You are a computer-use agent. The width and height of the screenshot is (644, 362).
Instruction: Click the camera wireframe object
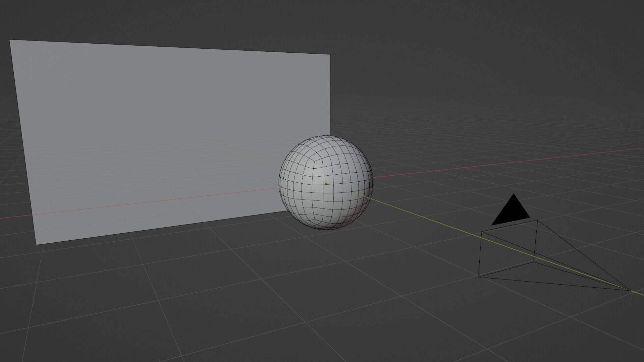point(554,255)
